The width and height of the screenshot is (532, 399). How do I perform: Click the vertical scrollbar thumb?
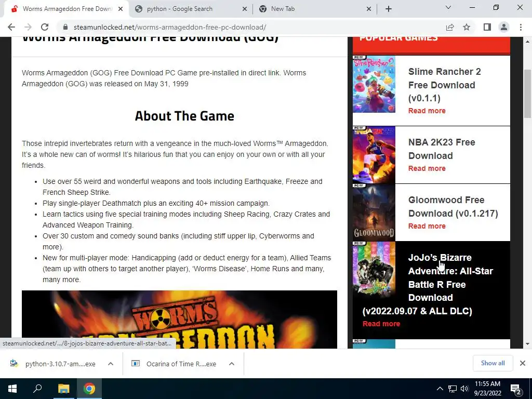point(528,94)
